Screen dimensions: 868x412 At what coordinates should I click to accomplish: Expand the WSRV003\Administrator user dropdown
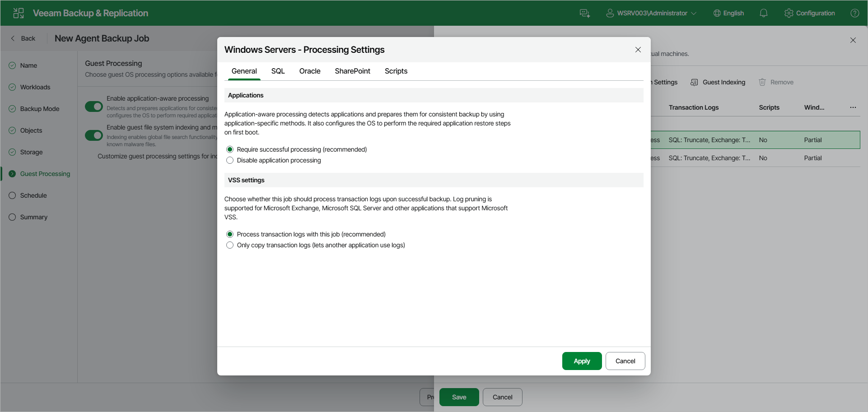pos(694,14)
